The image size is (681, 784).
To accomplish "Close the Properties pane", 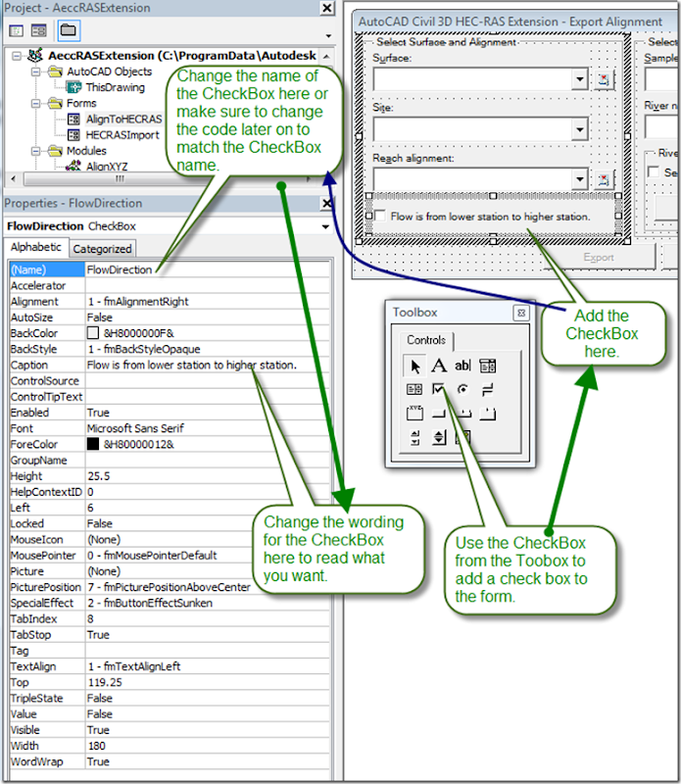I will (327, 203).
